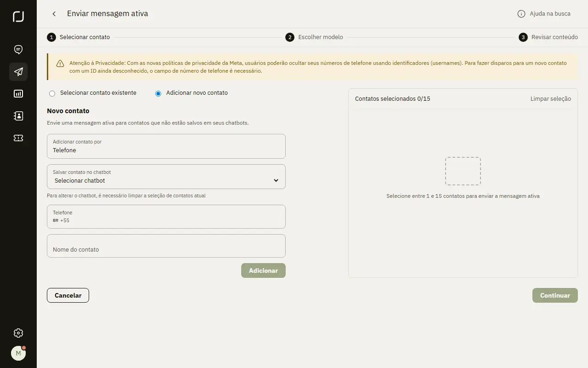Open the chart reports sidebar icon
Image resolution: width=588 pixels, height=368 pixels.
tap(18, 94)
